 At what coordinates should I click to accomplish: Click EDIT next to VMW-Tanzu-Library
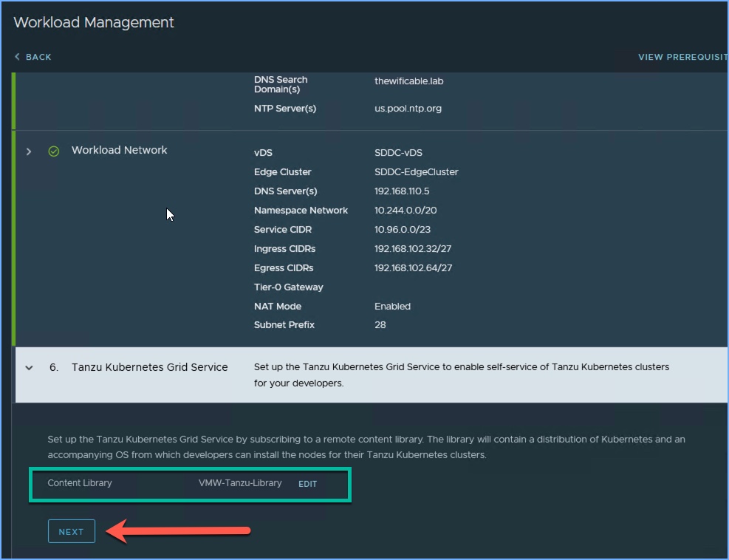[307, 484]
